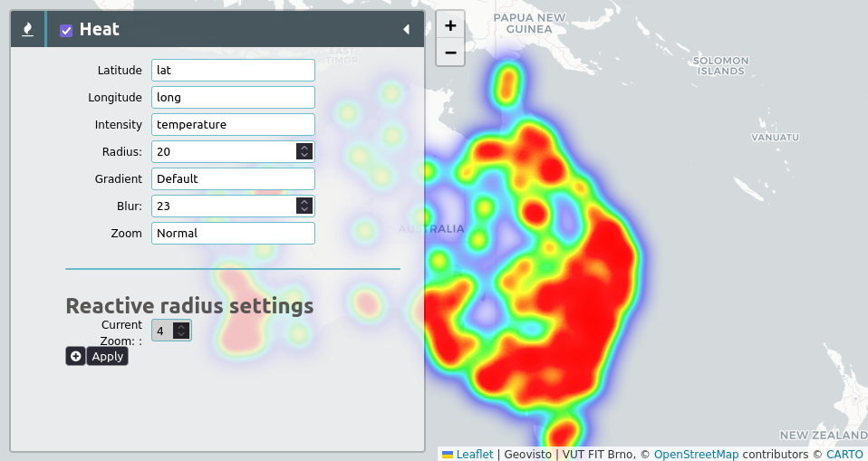Open the Zoom dropdown set to Normal
The image size is (868, 461).
pyautogui.click(x=233, y=233)
